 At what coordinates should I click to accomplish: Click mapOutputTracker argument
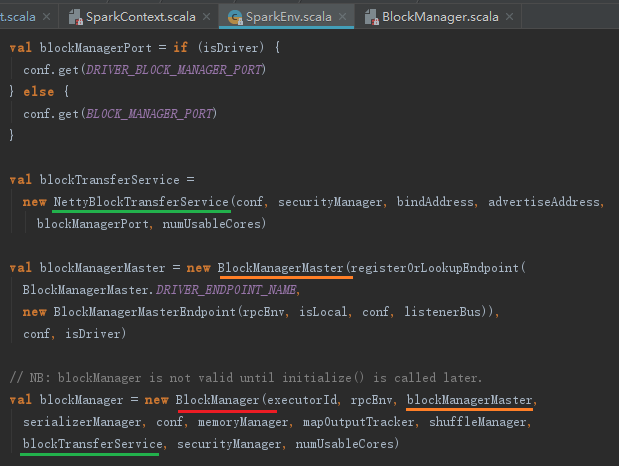358,422
